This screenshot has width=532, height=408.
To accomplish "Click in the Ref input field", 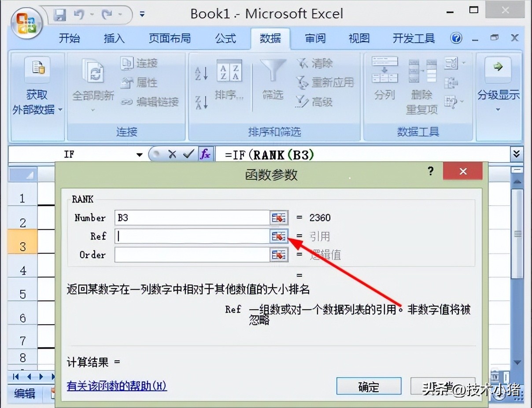I will (x=192, y=236).
